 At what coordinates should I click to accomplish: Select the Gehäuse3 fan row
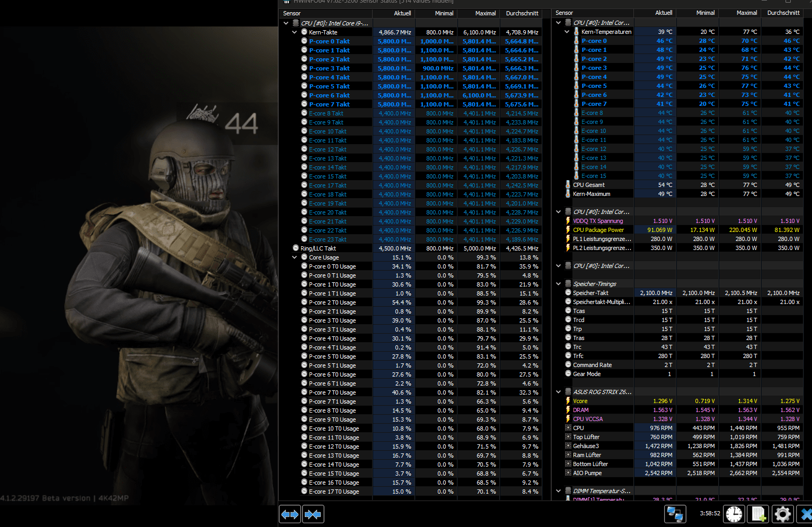(677, 446)
